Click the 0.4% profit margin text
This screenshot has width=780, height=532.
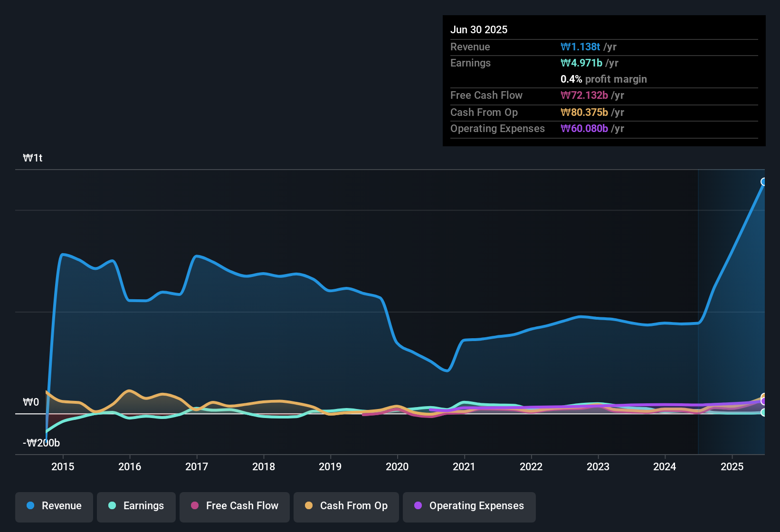pos(604,79)
